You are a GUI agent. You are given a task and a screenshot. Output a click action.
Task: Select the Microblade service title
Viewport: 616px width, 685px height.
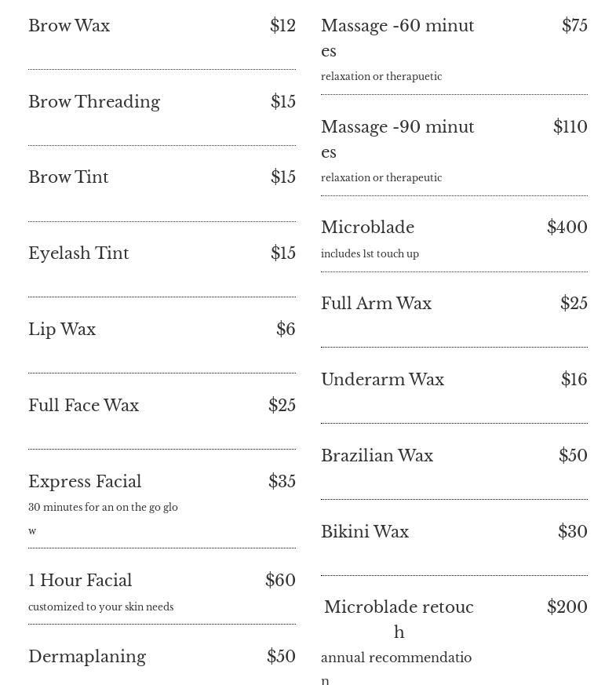tap(368, 228)
